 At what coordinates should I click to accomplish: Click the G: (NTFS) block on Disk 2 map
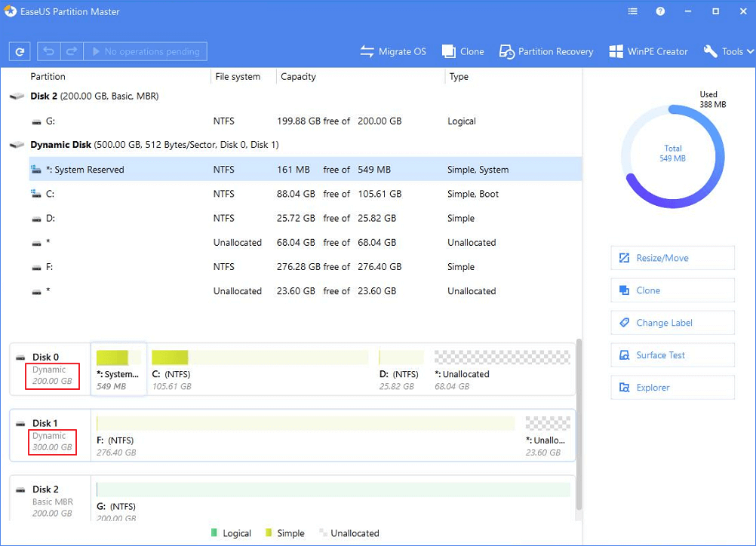tap(333, 500)
